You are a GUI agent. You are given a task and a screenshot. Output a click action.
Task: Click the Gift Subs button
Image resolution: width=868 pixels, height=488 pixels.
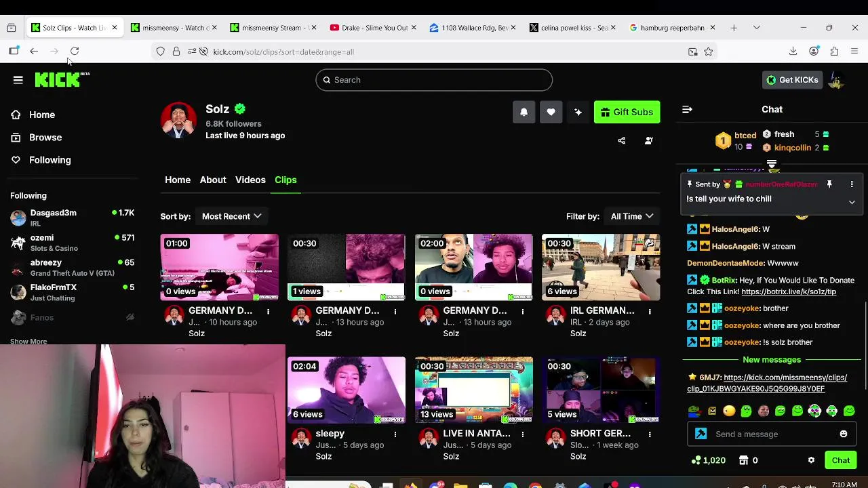627,113
